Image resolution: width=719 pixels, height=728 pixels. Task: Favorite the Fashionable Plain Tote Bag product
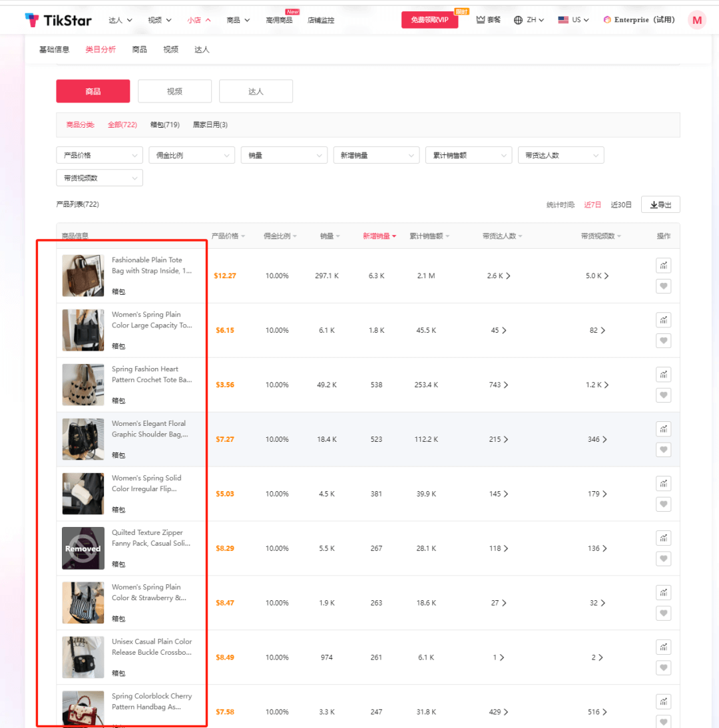pyautogui.click(x=663, y=286)
